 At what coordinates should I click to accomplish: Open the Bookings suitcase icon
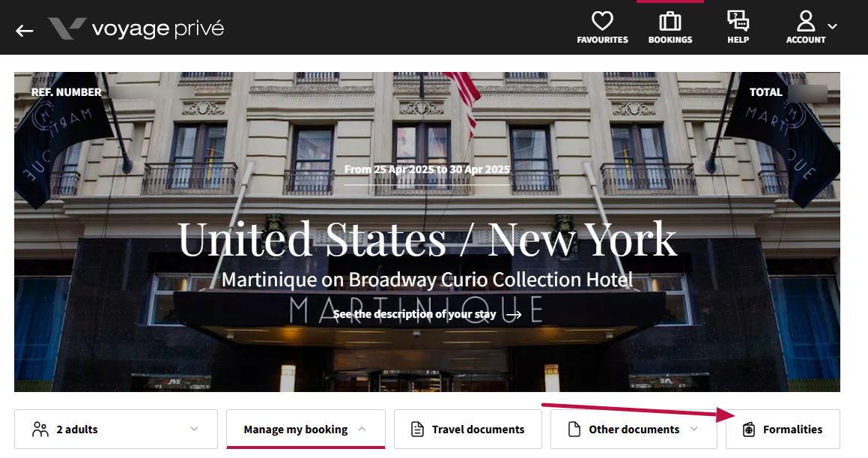670,21
